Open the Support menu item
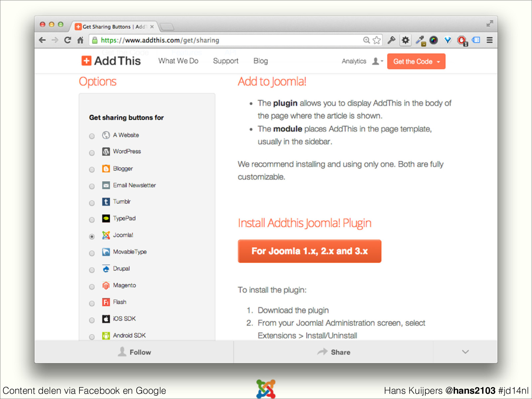Screen dimensions: 532x399 click(x=226, y=61)
